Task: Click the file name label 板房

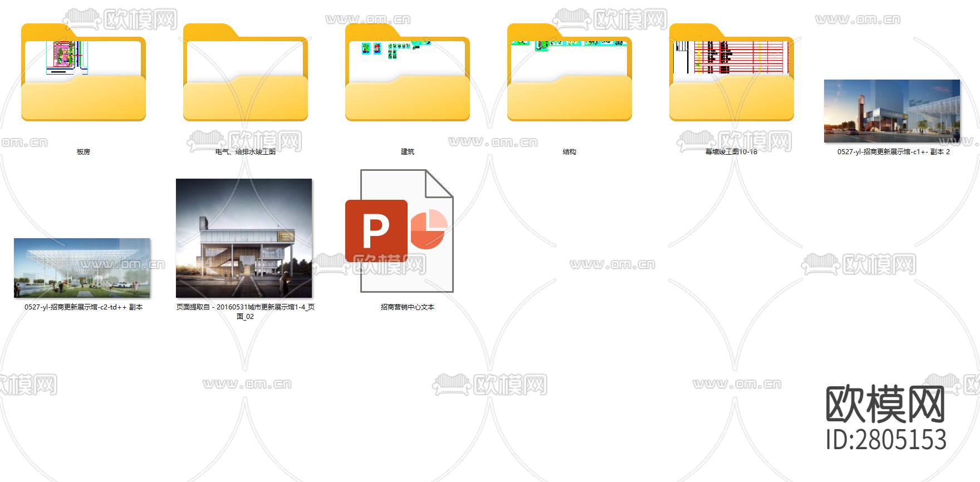Action: click(84, 151)
